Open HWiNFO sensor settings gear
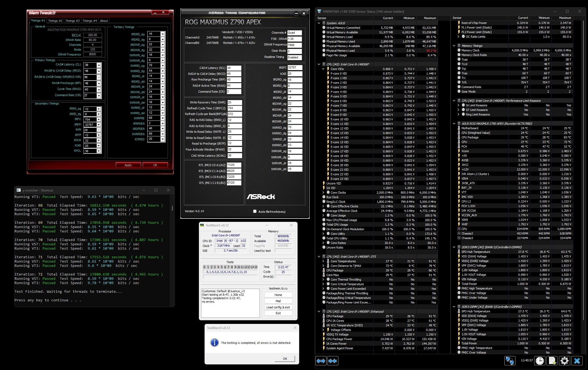588x370 pixels. 565,361
